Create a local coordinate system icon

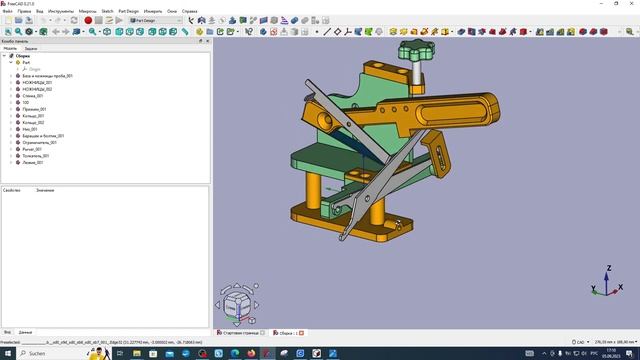click(348, 32)
